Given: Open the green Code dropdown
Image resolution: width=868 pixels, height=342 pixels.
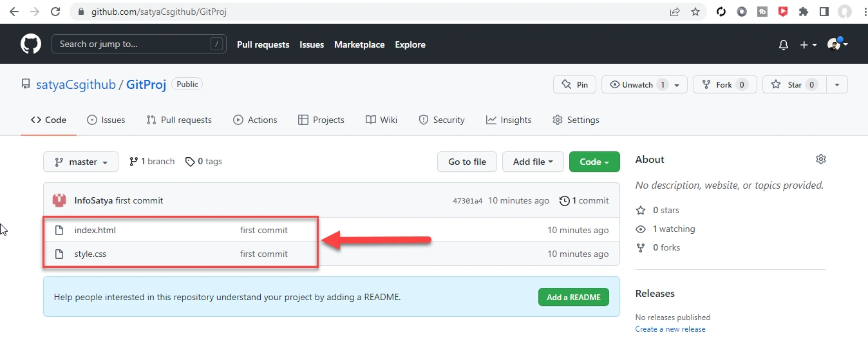Looking at the screenshot, I should (594, 162).
